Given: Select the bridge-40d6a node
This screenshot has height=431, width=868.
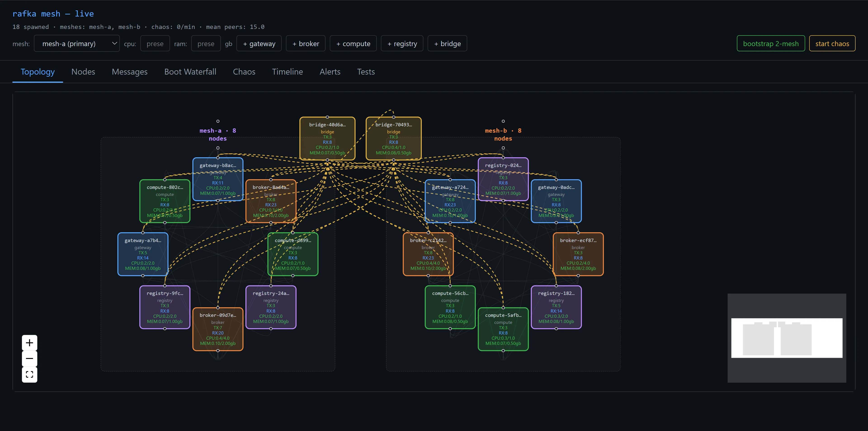Looking at the screenshot, I should (328, 139).
